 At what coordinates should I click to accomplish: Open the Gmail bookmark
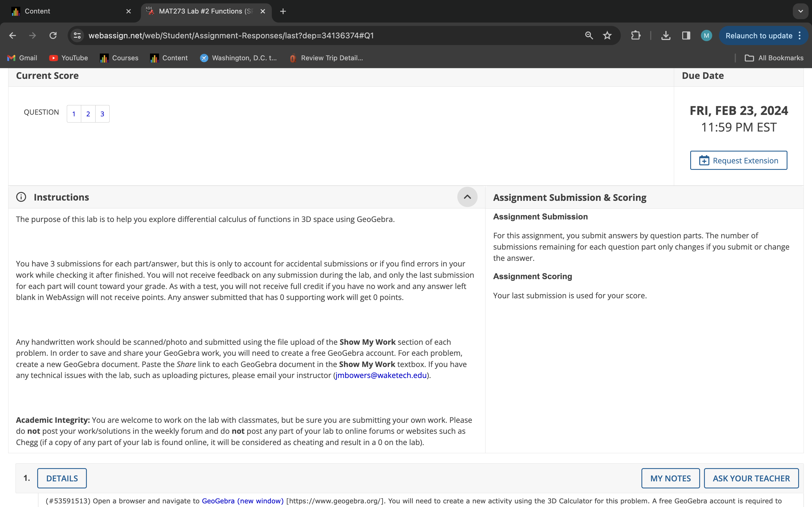tap(22, 58)
